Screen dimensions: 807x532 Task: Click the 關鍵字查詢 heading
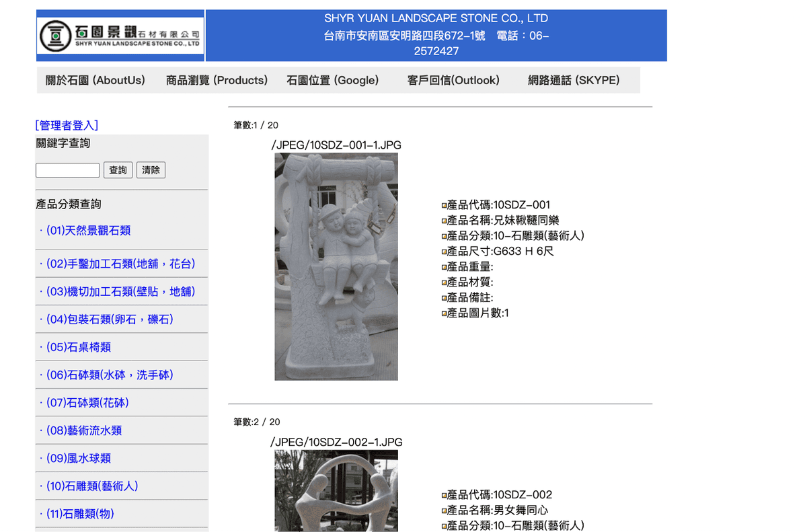63,143
